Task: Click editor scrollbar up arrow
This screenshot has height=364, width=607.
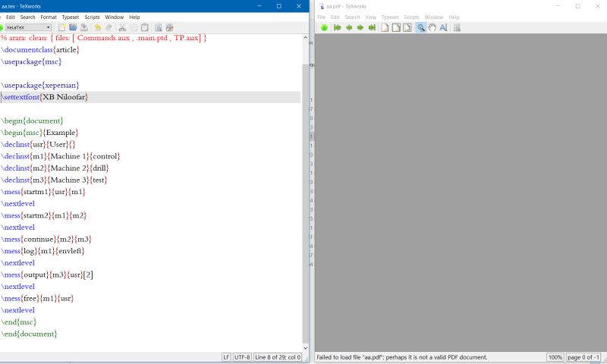Action: [305, 37]
